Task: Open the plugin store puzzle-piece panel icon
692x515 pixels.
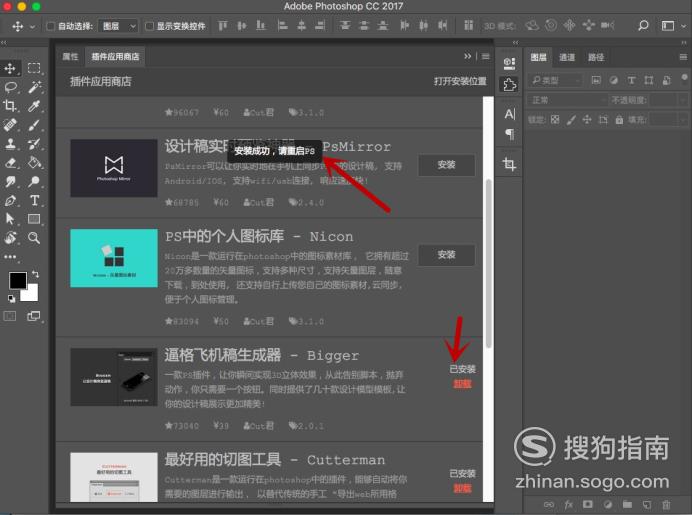Action: (x=509, y=84)
